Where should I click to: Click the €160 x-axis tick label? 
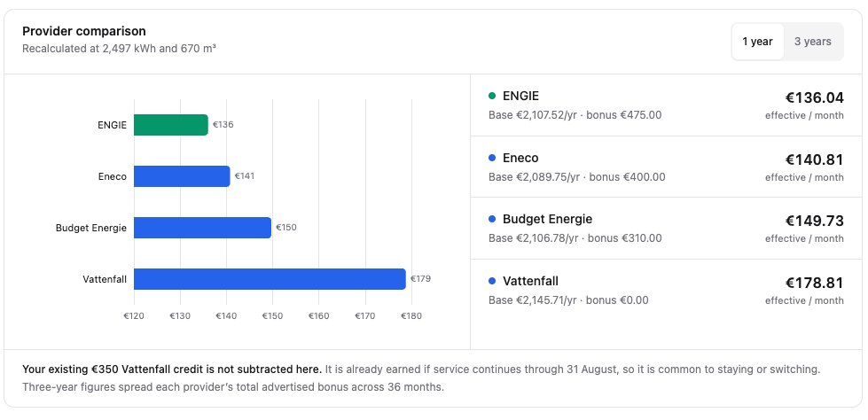318,316
